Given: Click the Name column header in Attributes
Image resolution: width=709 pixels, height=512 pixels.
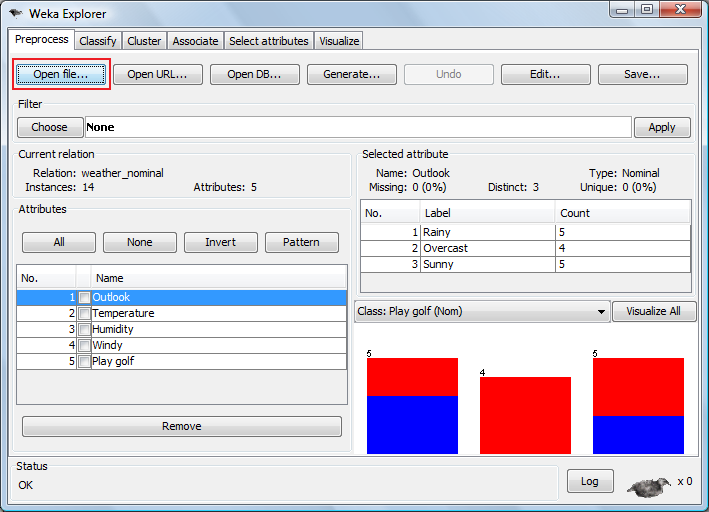Looking at the screenshot, I should 219,278.
